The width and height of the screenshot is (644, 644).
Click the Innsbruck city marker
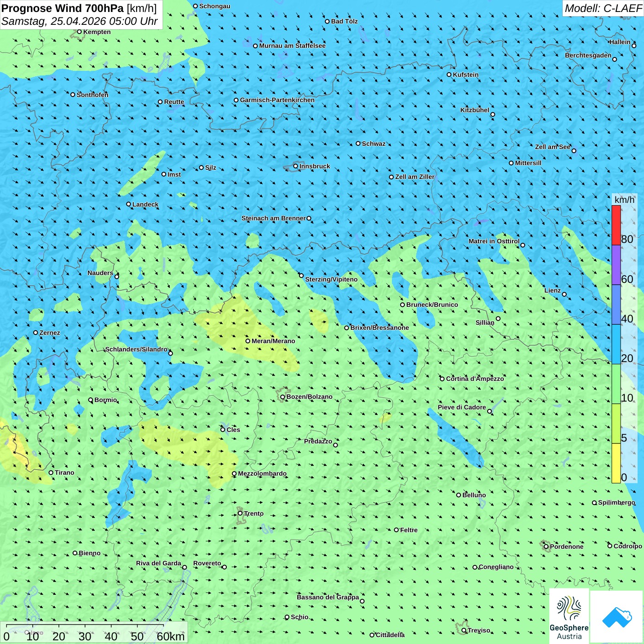[296, 166]
